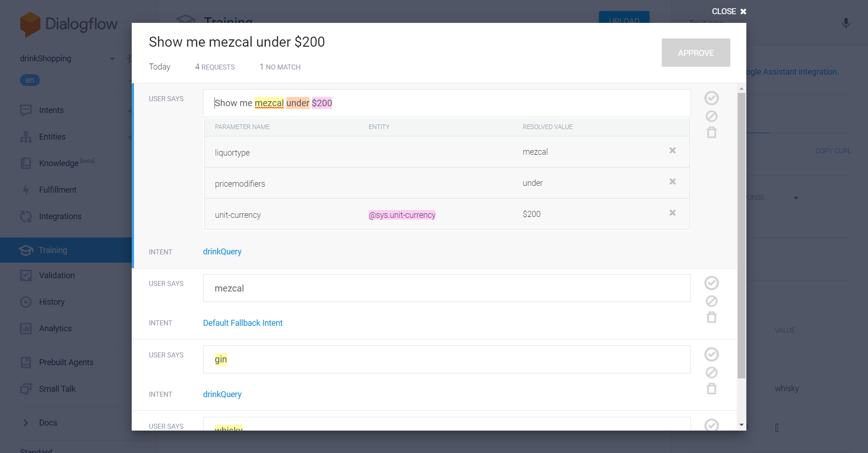Click the highlighted 'mezcal' annotation in the phrase

click(x=269, y=103)
